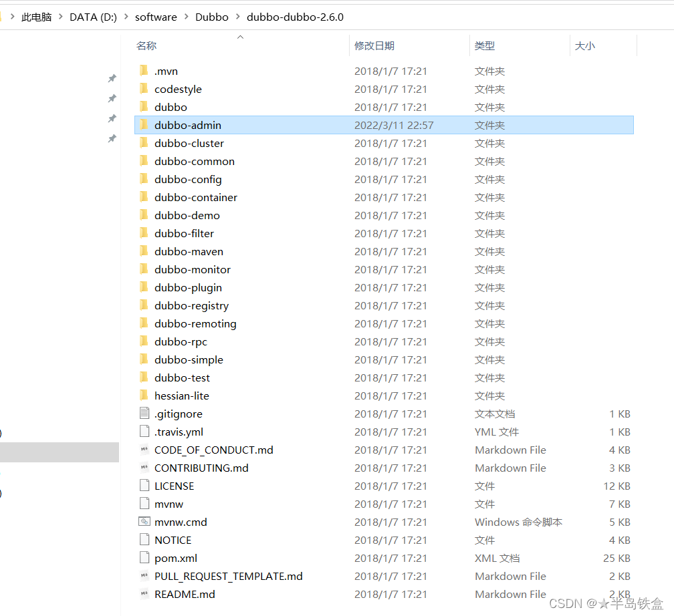
Task: Select the dubbo-remoting folder name
Action: [195, 323]
